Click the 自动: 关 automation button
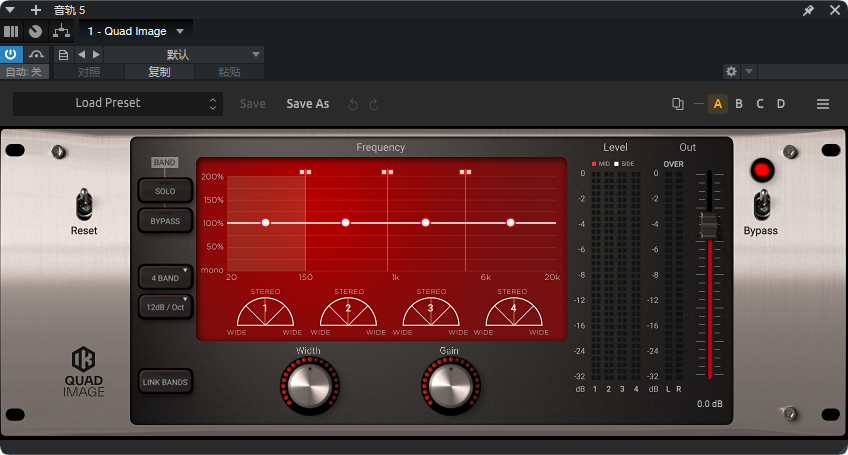Viewport: 848px width, 455px height. click(x=24, y=72)
